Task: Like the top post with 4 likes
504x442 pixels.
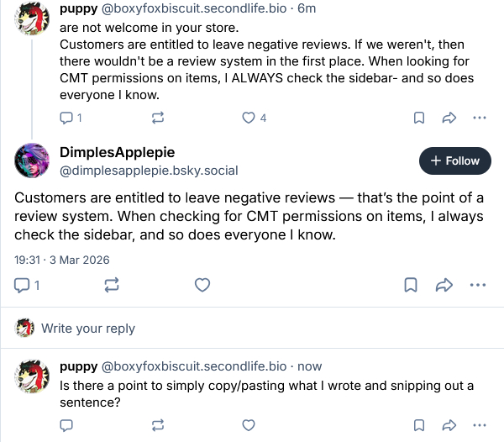Action: [249, 118]
